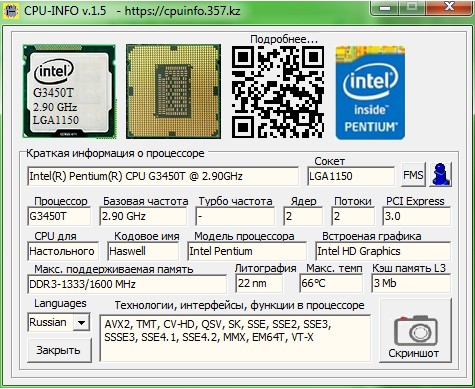The image size is (475, 389).
Task: Click the processor front photo labeled G3450T
Action: click(x=69, y=91)
